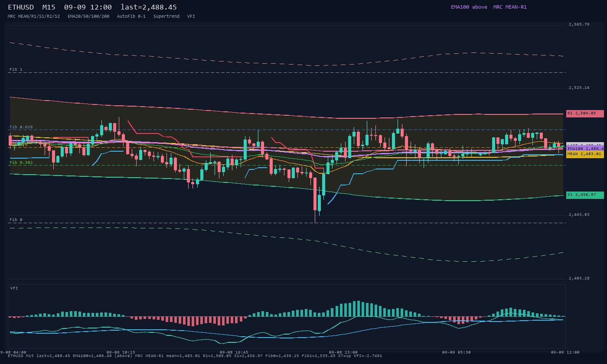Image resolution: width=607 pixels, height=364 pixels.
Task: Click the Fib 0.382 level label
Action: tap(21, 162)
